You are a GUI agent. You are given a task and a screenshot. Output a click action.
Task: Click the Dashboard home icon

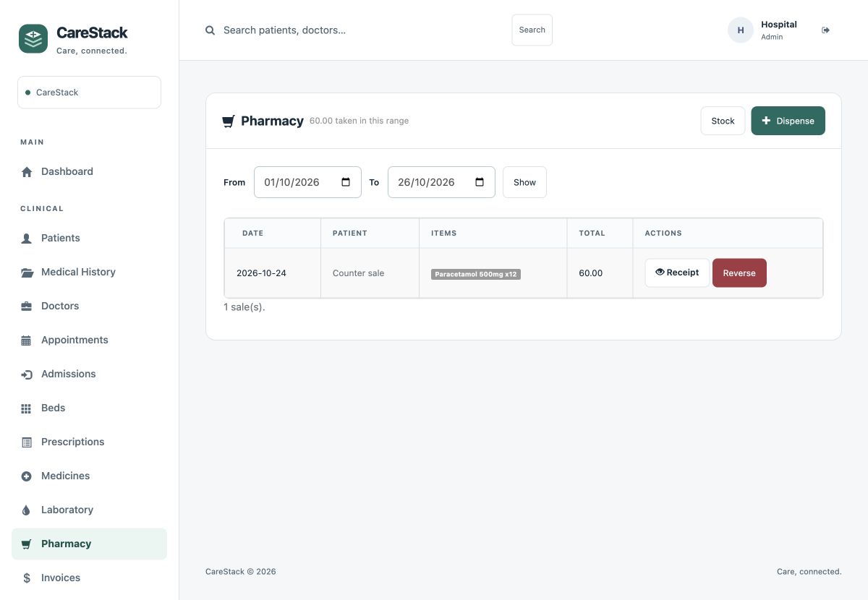(27, 172)
